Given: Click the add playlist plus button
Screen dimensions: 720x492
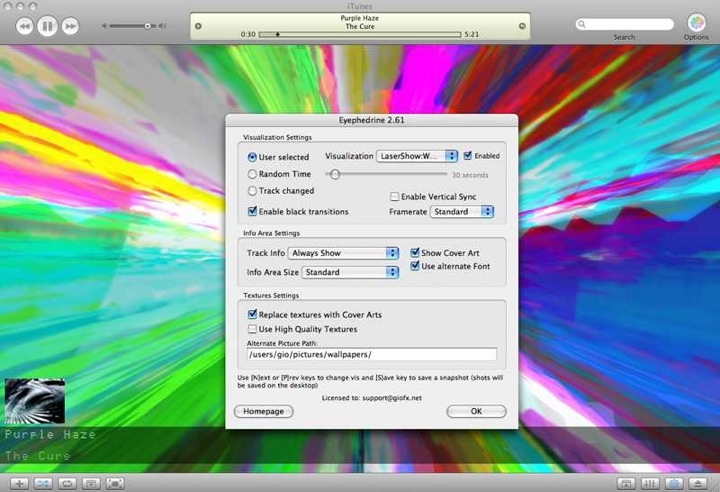Looking at the screenshot, I should tap(19, 483).
